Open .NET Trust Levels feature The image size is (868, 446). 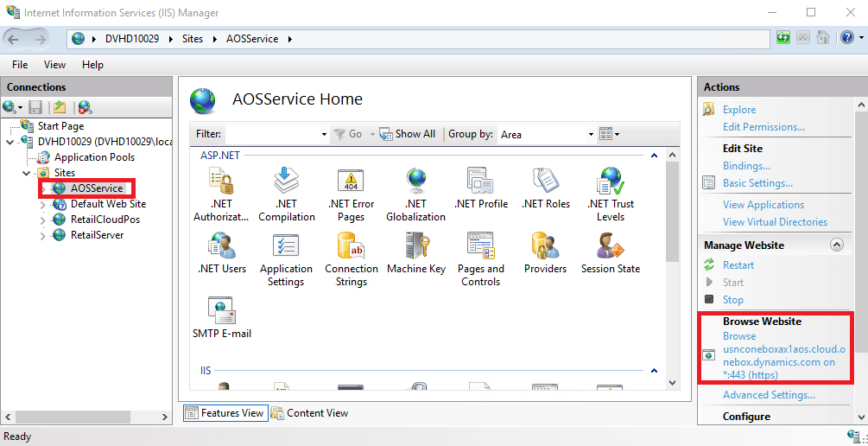click(x=611, y=194)
